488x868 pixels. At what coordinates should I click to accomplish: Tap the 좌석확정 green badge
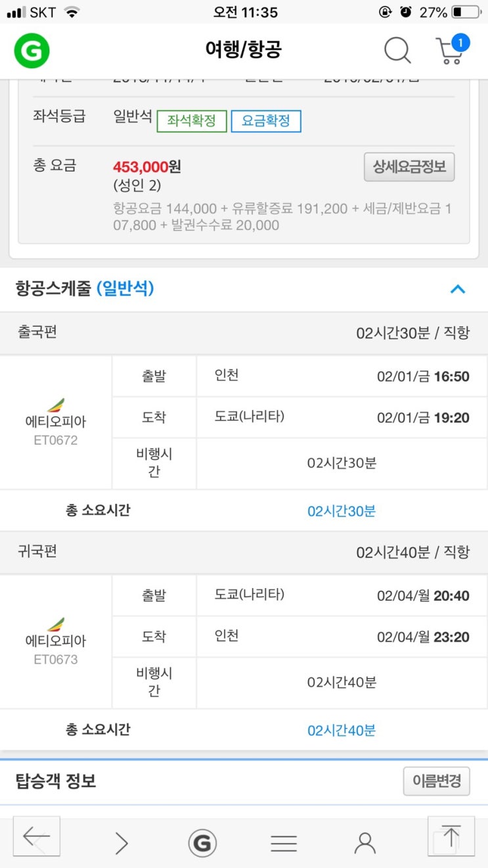[191, 121]
